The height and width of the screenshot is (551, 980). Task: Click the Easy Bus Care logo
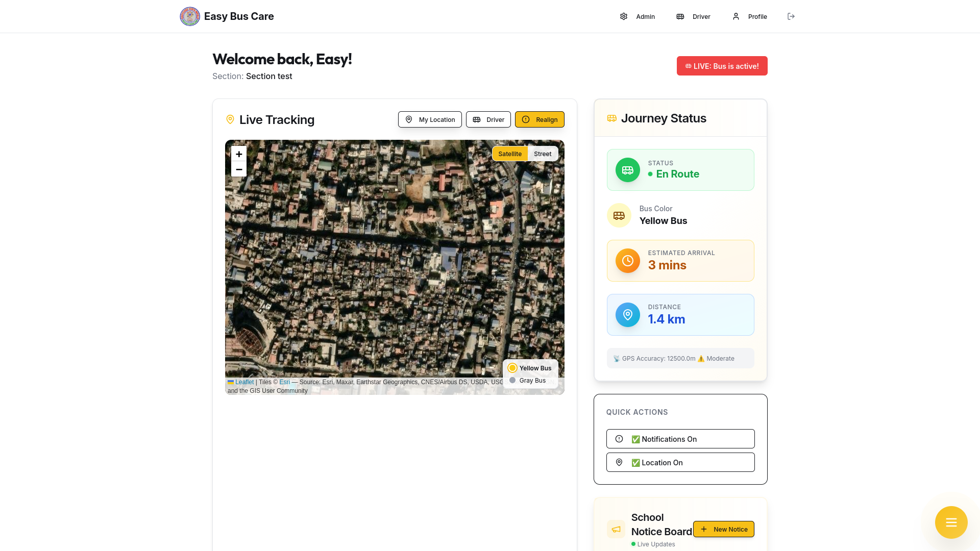(x=190, y=16)
